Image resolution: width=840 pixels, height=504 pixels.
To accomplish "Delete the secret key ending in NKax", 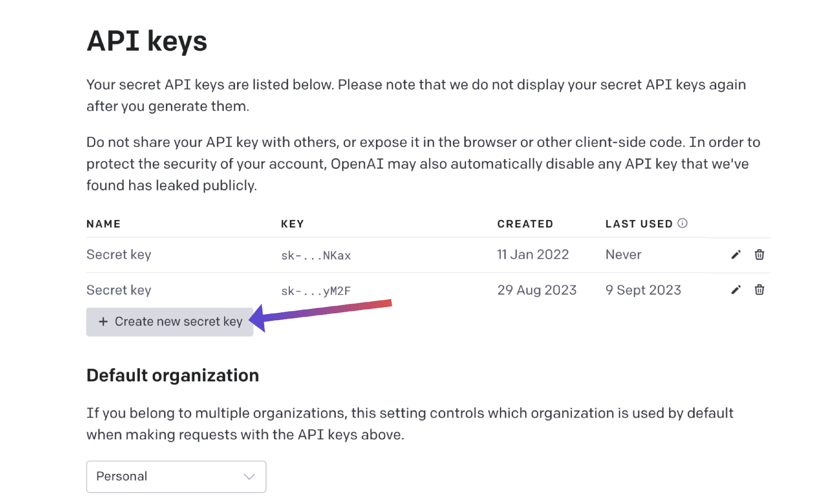I will pos(759,255).
